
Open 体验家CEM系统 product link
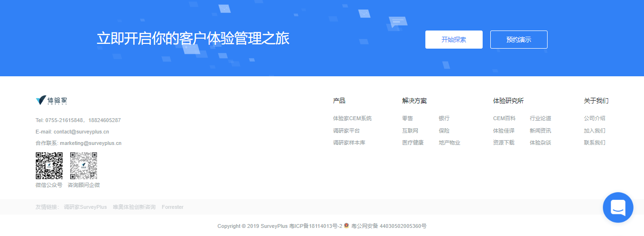(x=352, y=118)
